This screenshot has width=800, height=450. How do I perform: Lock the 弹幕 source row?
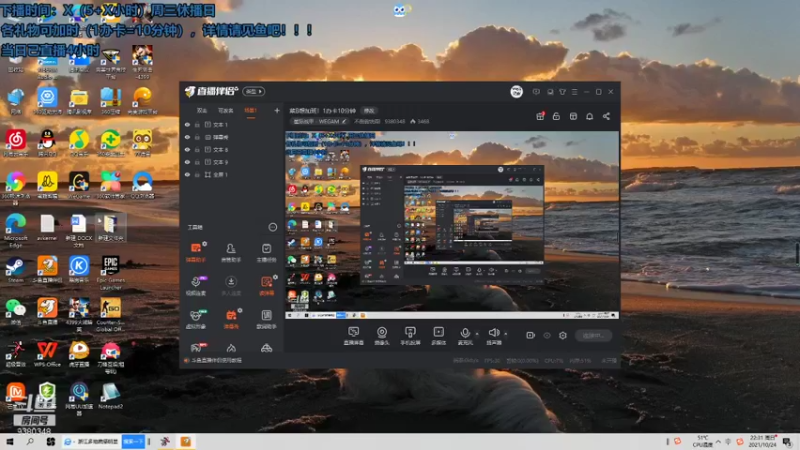pyautogui.click(x=197, y=137)
